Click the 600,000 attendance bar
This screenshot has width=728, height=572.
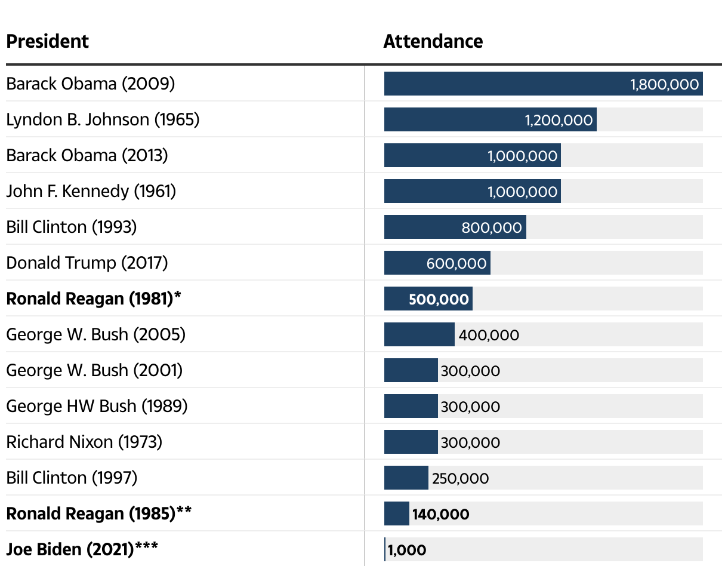pyautogui.click(x=437, y=263)
